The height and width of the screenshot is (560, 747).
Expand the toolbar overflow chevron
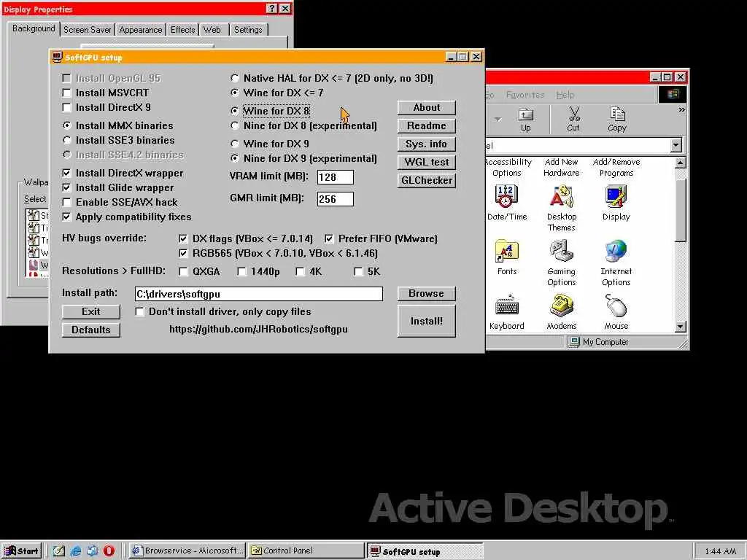[x=682, y=110]
